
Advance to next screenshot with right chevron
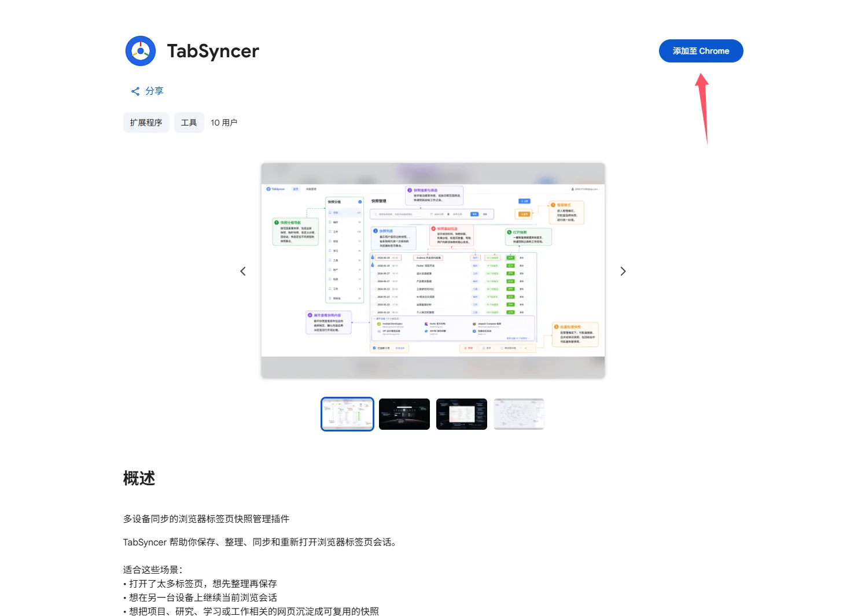click(623, 271)
